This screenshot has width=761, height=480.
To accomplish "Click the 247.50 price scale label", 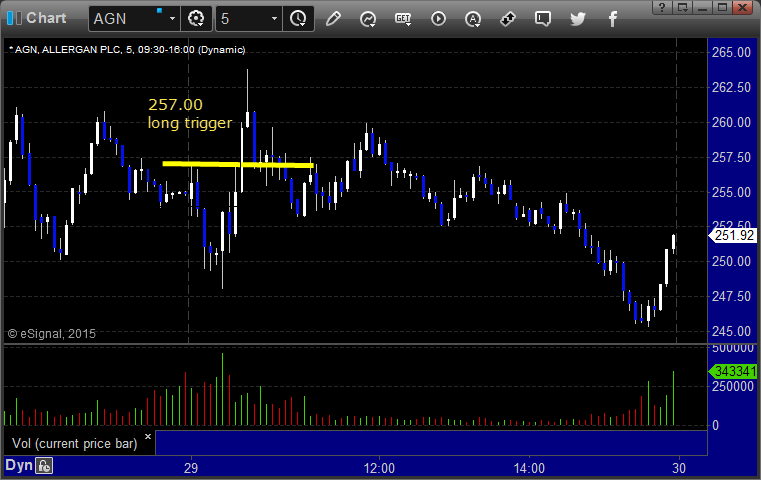I will (731, 297).
